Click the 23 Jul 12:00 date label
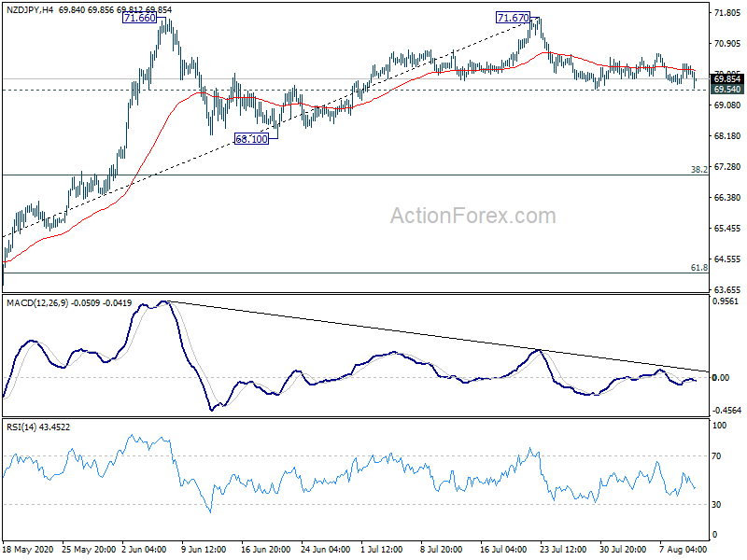This screenshot has width=747, height=560. coord(563,549)
